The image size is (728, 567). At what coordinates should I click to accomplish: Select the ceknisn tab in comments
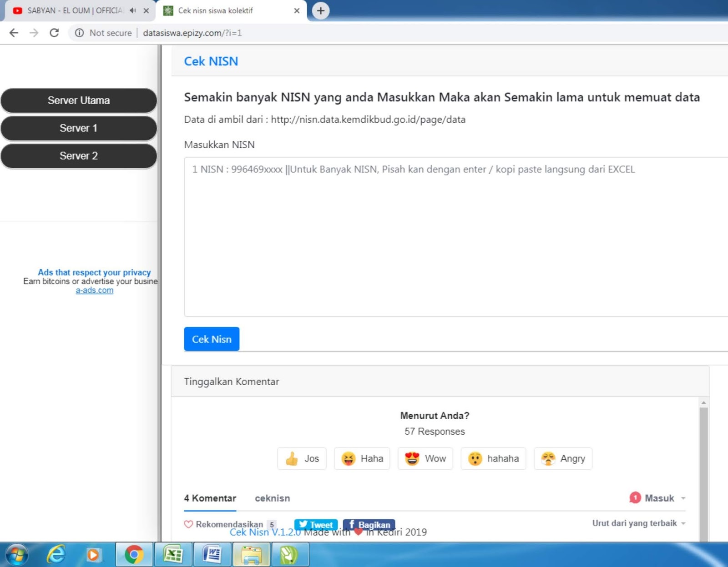(x=272, y=498)
